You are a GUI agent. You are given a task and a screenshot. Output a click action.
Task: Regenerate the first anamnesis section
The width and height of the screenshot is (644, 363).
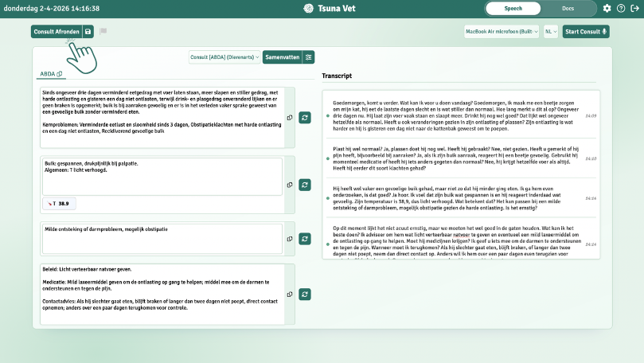tap(303, 118)
